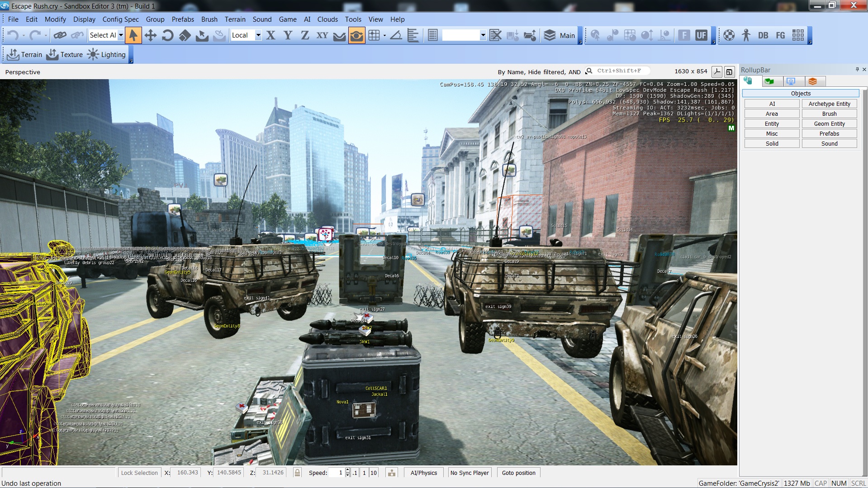Open the File menu

pos(13,19)
